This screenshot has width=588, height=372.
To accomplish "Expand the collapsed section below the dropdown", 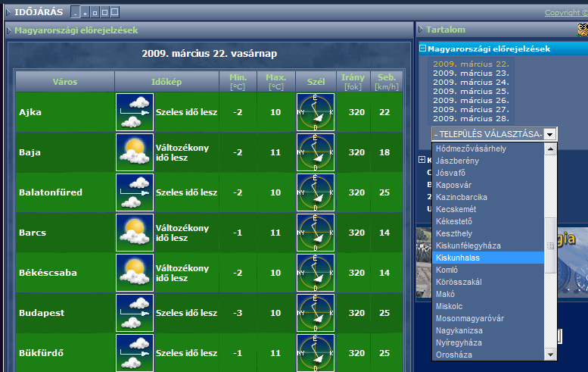I will click(x=422, y=160).
